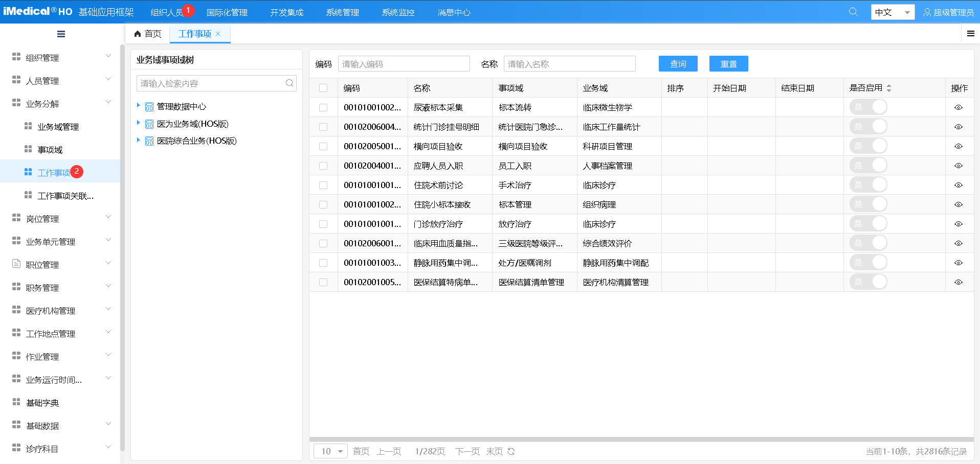View details of 尿液标本采集 via the eye icon
The height and width of the screenshot is (464, 980).
click(x=959, y=107)
